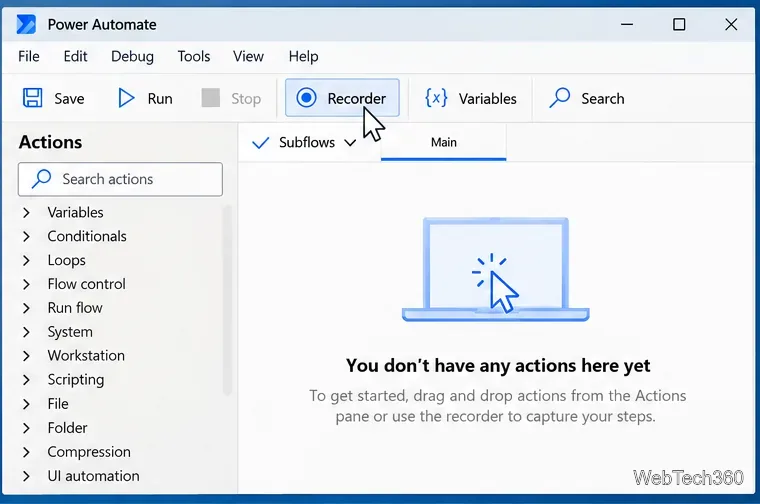
Task: Click the magnifier in Search actions box
Action: (x=42, y=179)
